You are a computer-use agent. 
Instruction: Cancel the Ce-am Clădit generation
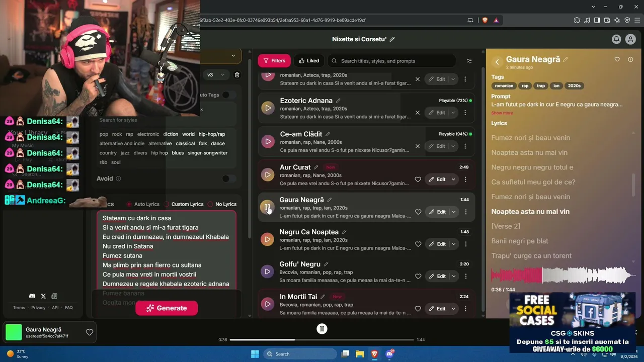point(417,146)
